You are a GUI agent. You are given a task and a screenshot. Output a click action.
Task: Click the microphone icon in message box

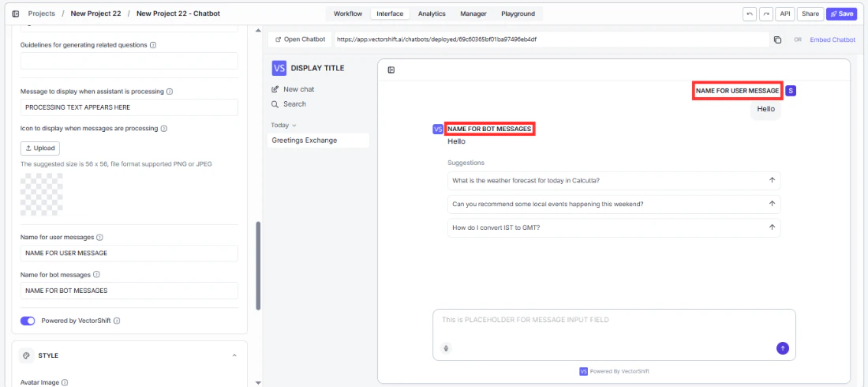coord(446,348)
